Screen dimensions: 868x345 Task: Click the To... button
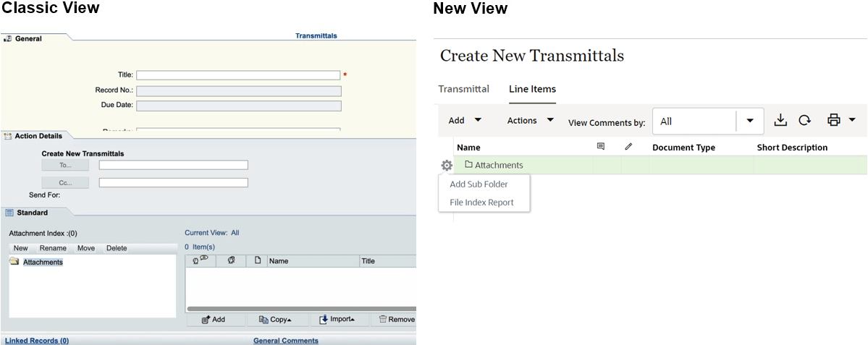pyautogui.click(x=65, y=166)
